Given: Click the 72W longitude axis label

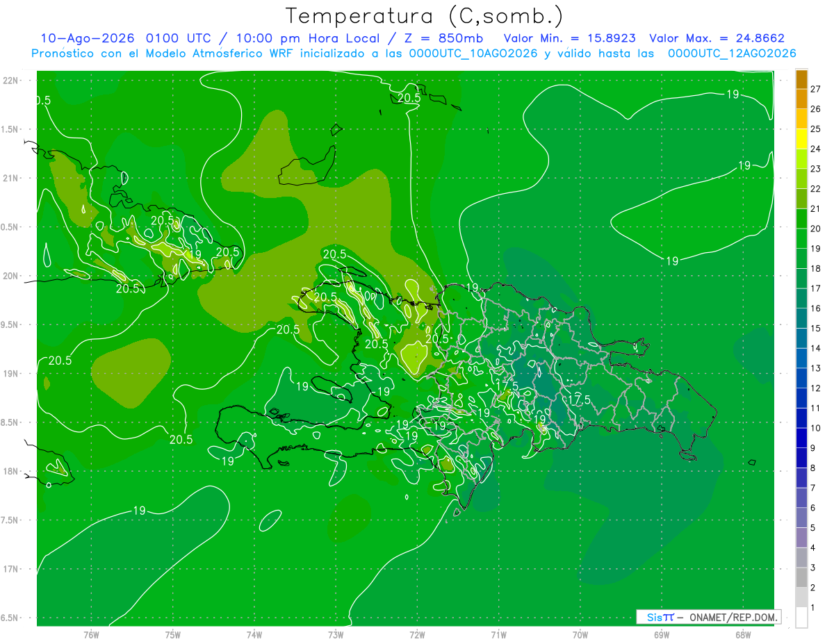Looking at the screenshot, I should 417,635.
